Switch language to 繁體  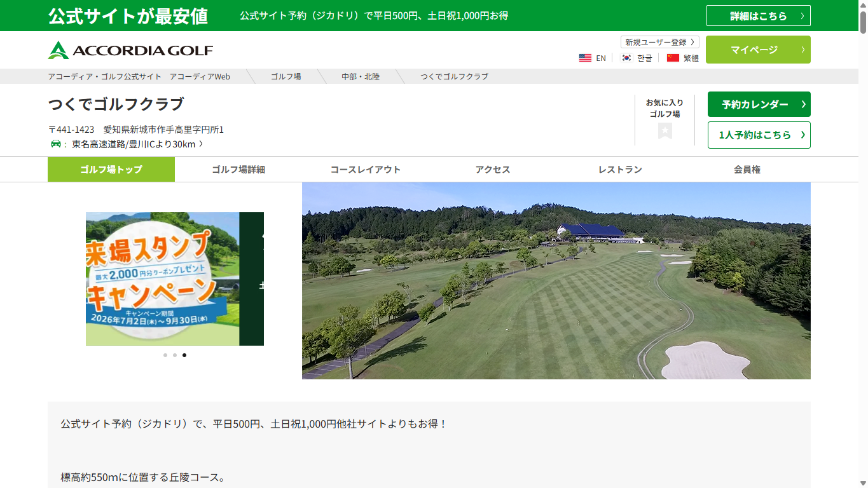pos(691,58)
